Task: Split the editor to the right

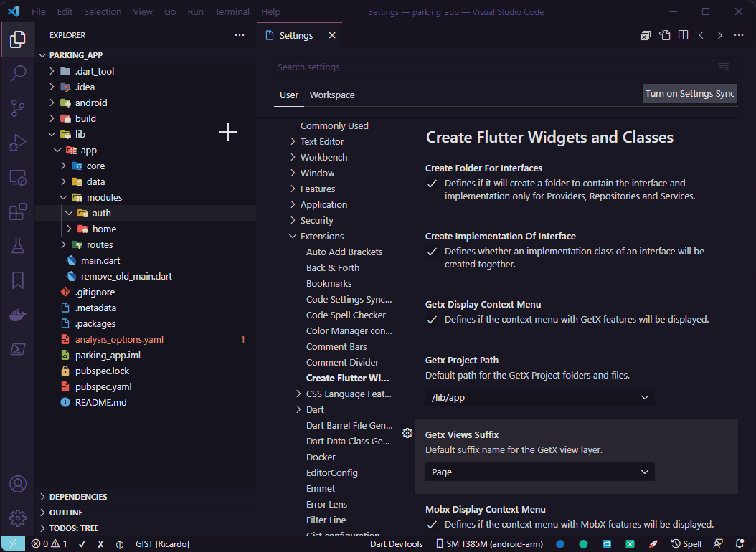Action: [683, 35]
